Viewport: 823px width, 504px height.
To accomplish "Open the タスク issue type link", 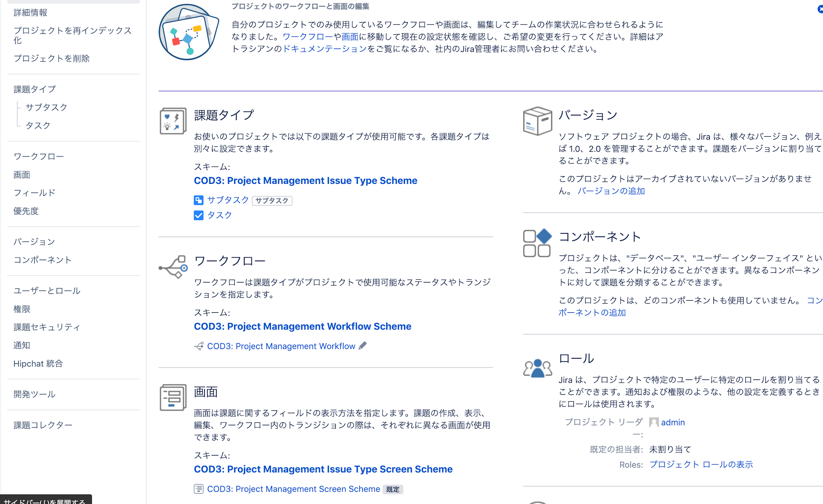I will (220, 215).
